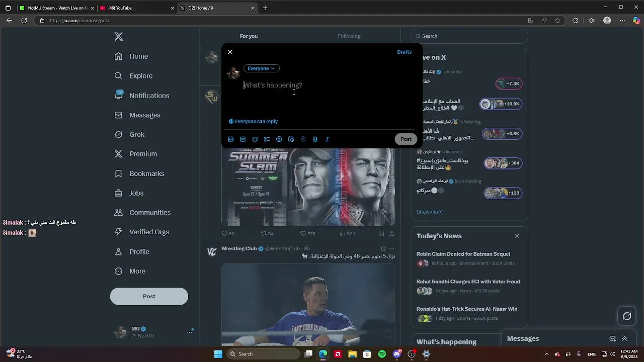This screenshot has height=362, width=644.
Task: Open Premium in sidebar
Action: tap(136, 154)
